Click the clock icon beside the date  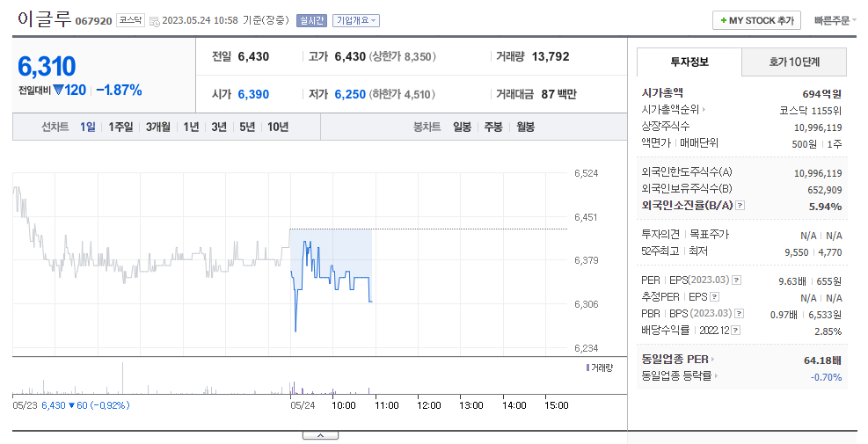(155, 22)
